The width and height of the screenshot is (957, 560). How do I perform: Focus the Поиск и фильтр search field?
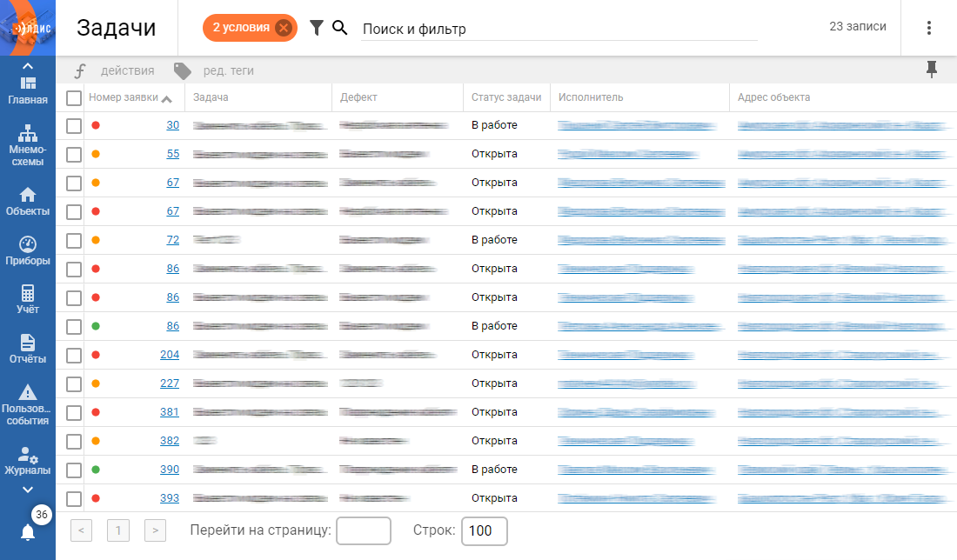pos(559,29)
